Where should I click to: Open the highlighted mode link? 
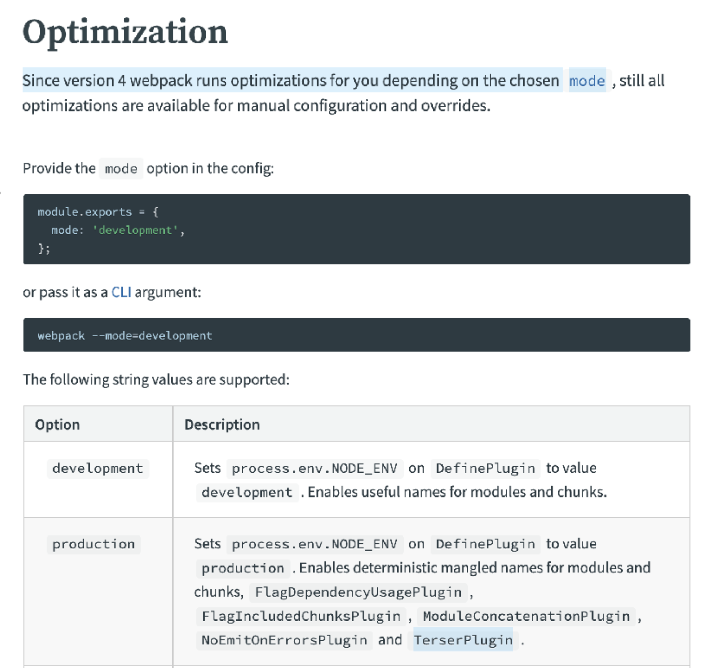587,81
